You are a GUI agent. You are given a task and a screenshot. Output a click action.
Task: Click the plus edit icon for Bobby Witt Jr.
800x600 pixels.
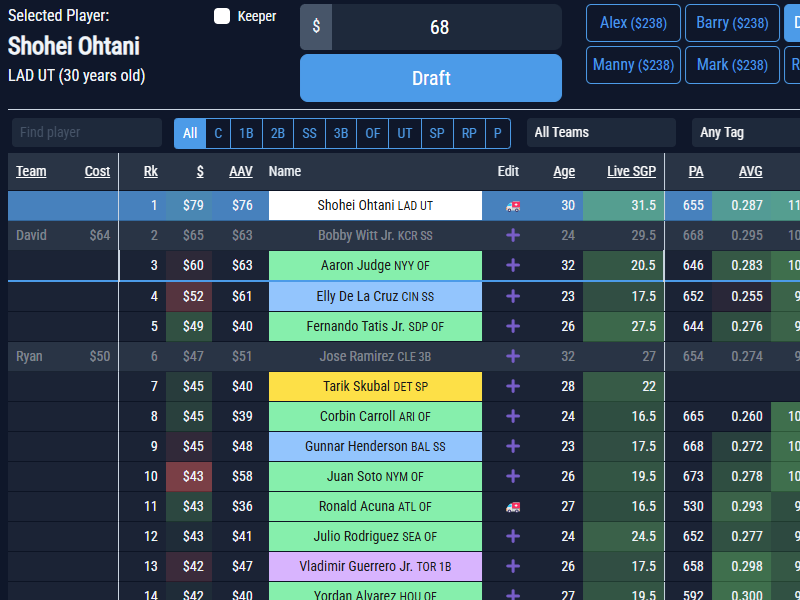[x=513, y=235]
